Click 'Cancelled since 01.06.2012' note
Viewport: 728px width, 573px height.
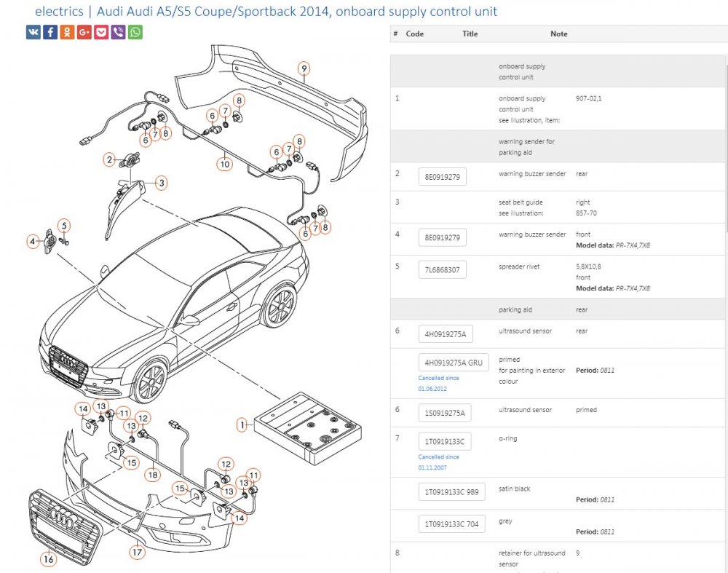[438, 383]
